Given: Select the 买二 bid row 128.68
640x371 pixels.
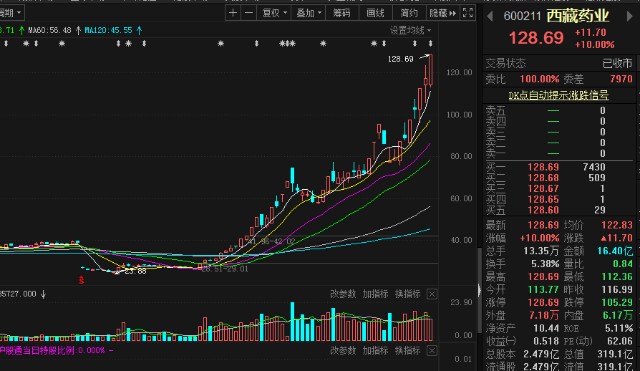Looking at the screenshot, I should tap(558, 178).
